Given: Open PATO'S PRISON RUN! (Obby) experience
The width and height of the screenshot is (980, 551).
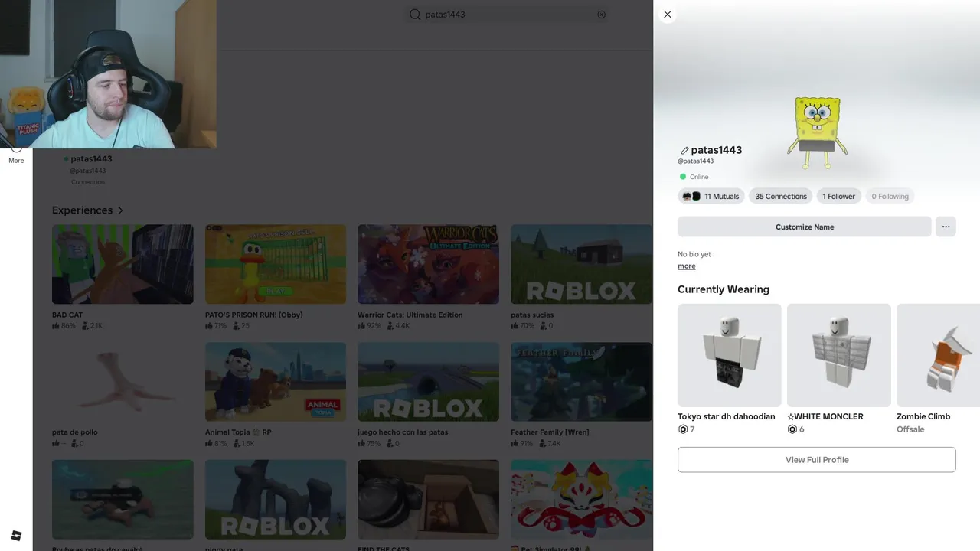Looking at the screenshot, I should 276,264.
